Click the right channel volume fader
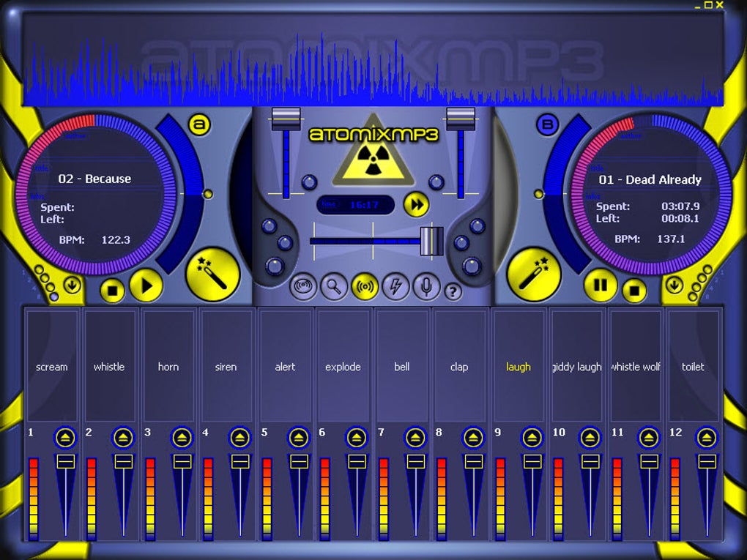The height and width of the screenshot is (560, 747). (461, 119)
